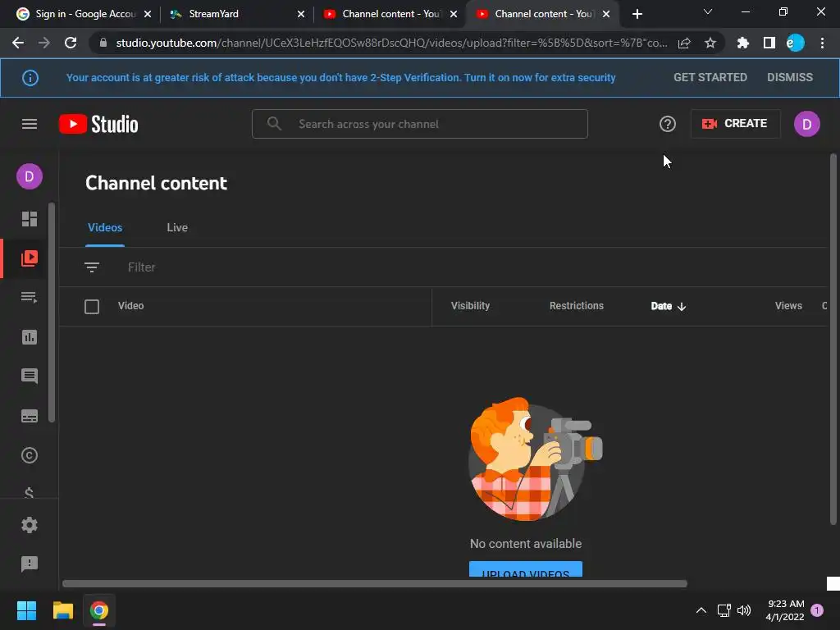Switch to Sign in - Google Account tab
Image resolution: width=840 pixels, height=630 pixels.
click(x=85, y=14)
